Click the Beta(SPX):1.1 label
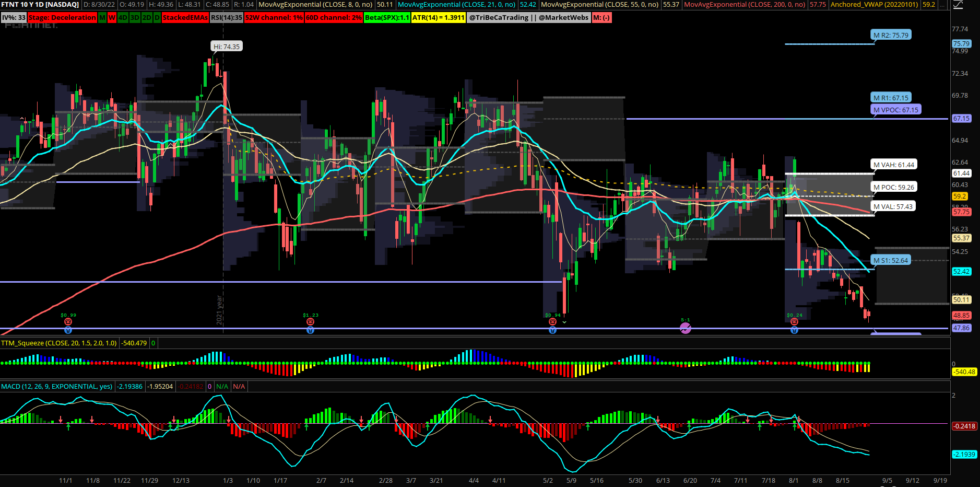Screen dimensions: 980x487 [x=387, y=17]
